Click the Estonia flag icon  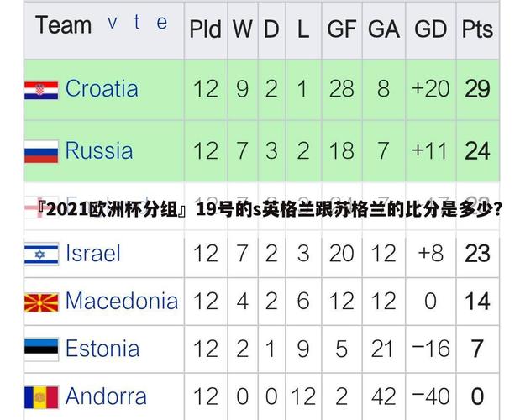pyautogui.click(x=41, y=349)
